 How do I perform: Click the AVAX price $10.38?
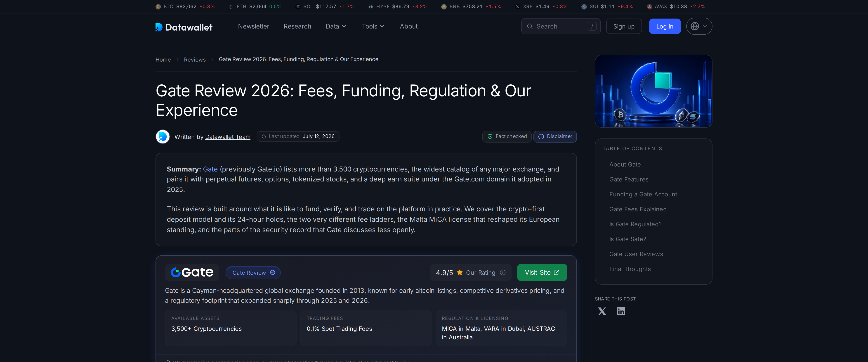tap(678, 7)
